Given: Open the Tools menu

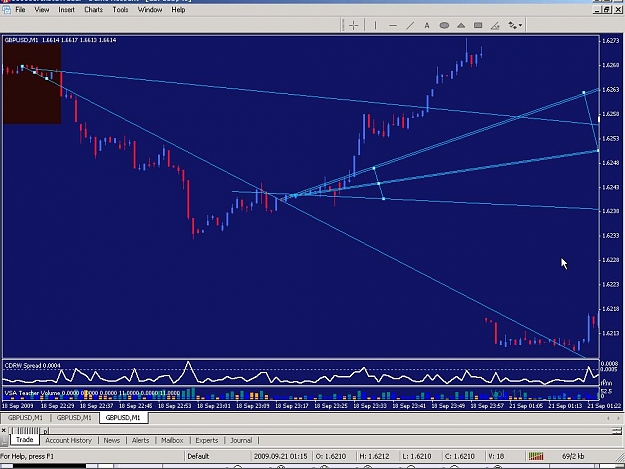Looking at the screenshot, I should tap(120, 10).
